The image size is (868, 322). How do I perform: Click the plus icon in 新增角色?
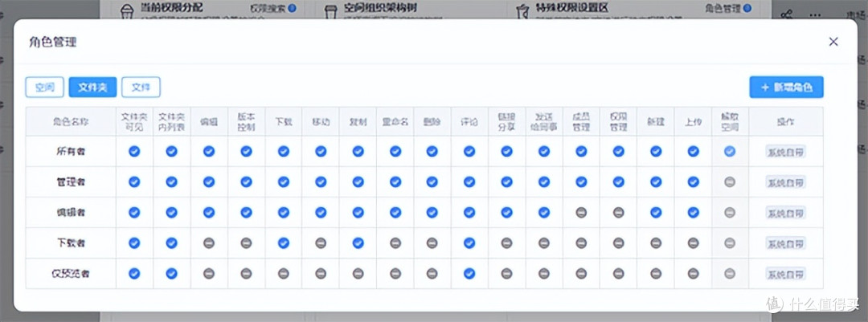tap(765, 88)
